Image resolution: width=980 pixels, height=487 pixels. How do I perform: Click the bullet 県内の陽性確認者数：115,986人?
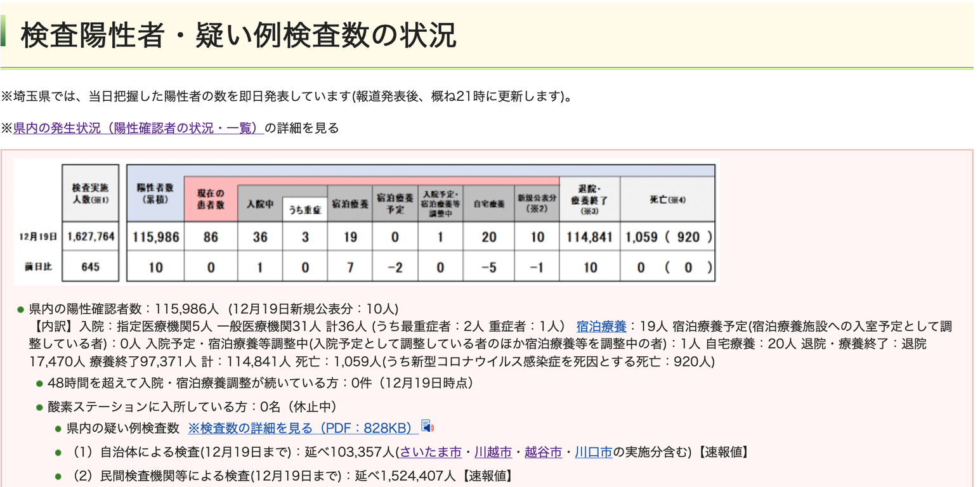point(214,309)
